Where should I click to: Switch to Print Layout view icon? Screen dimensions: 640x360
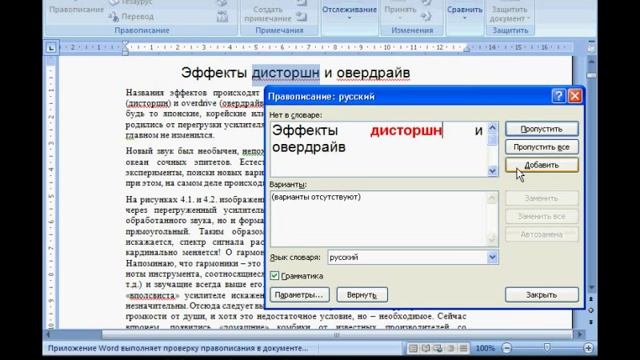(x=413, y=348)
